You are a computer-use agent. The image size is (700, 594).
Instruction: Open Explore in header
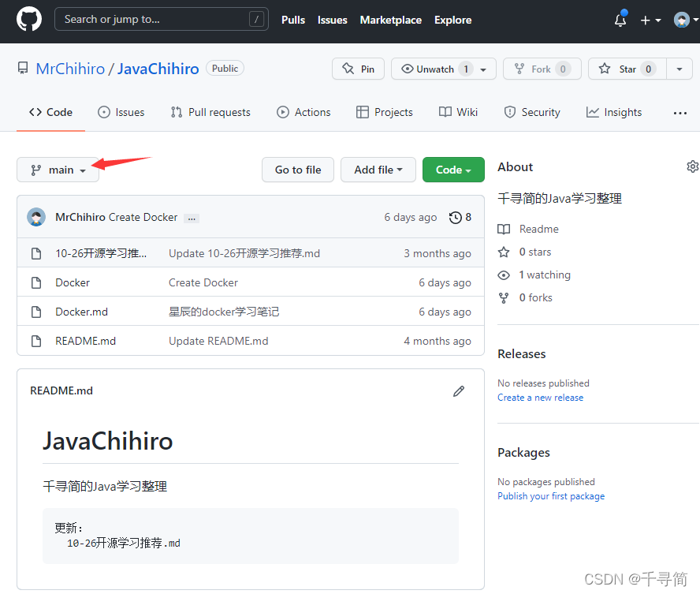pos(452,20)
